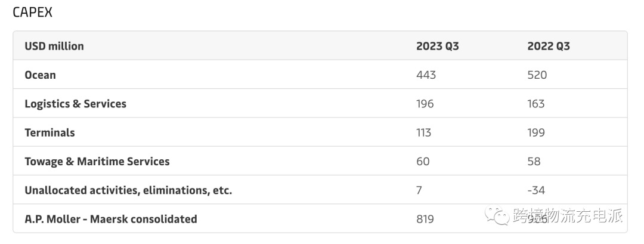Select the Logistics 2023 Q3 value 196
Image resolution: width=644 pixels, height=244 pixels.
pos(425,104)
